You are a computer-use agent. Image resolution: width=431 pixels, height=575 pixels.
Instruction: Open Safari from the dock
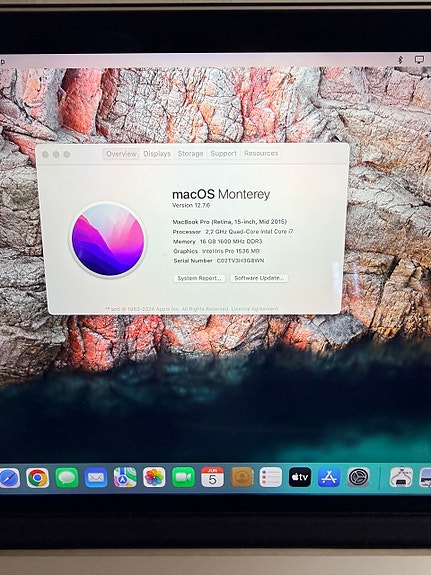[9, 478]
